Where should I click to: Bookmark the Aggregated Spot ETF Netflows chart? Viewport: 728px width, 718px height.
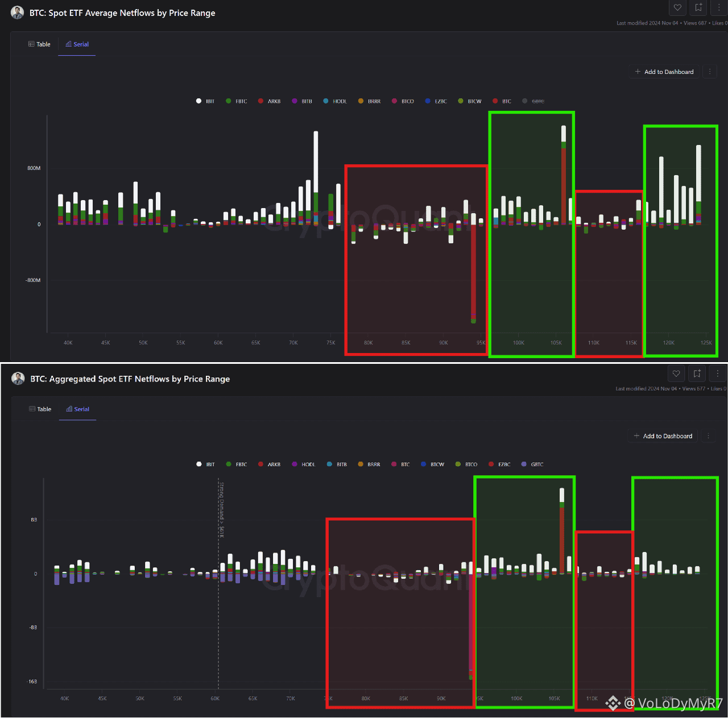697,373
